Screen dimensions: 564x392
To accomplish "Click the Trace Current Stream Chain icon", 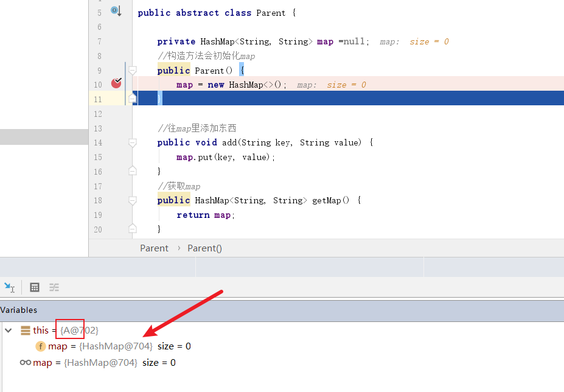I will point(54,287).
